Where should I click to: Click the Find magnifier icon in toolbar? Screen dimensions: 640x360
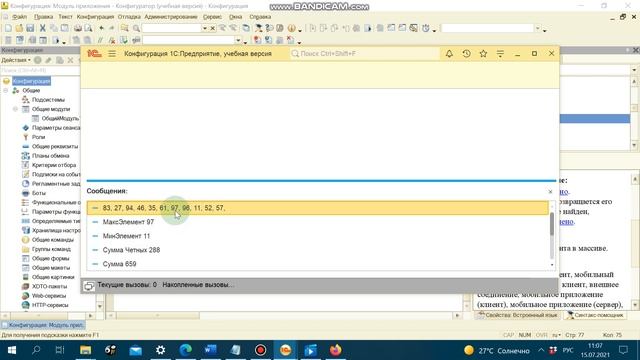pos(136,28)
